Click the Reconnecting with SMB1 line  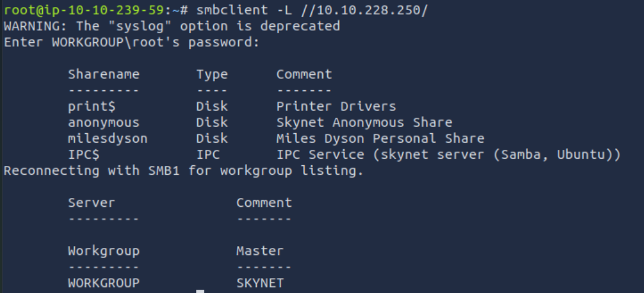point(184,171)
